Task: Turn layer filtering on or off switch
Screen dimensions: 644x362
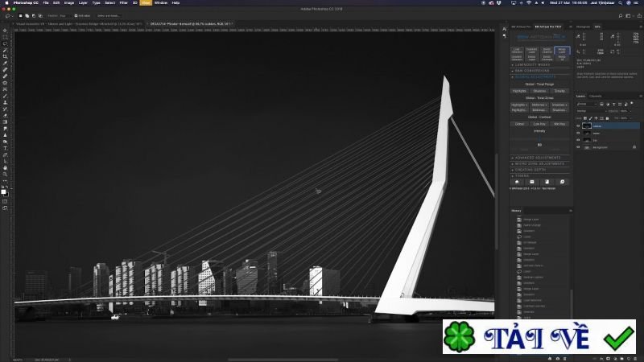Action: 632,104
